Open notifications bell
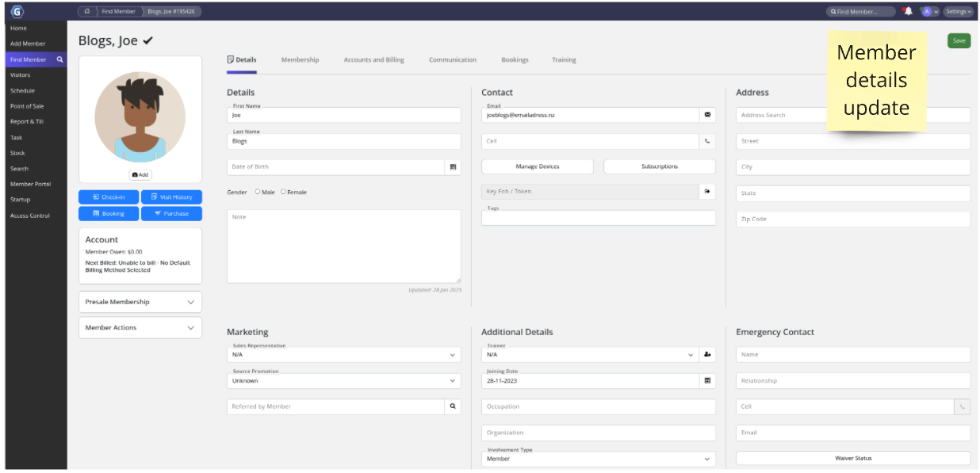 pos(908,12)
